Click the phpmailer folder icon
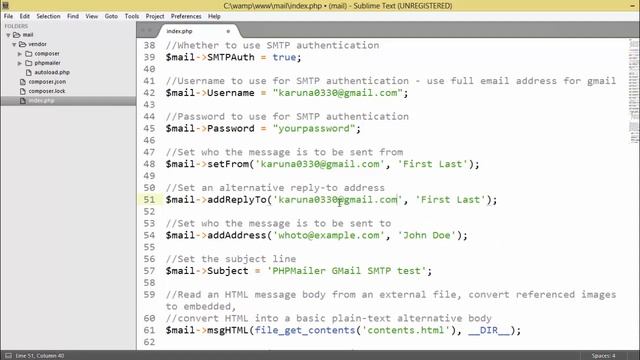 point(29,63)
